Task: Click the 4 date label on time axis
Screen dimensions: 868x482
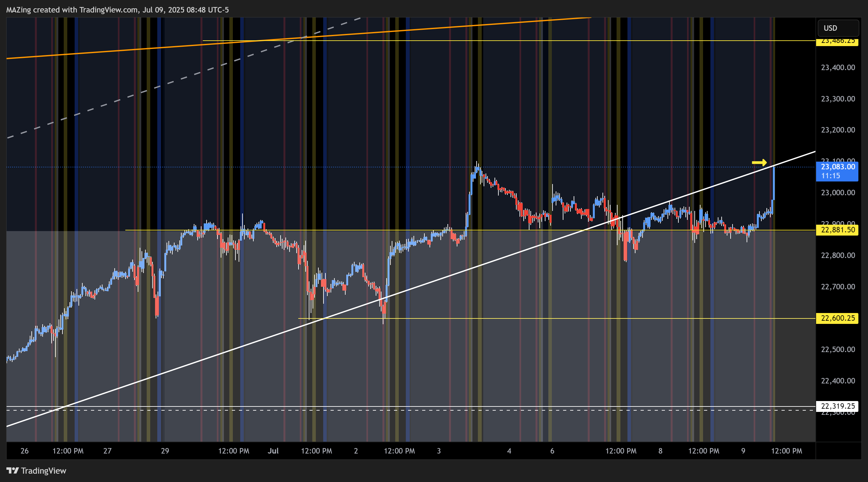Action: [x=509, y=451]
